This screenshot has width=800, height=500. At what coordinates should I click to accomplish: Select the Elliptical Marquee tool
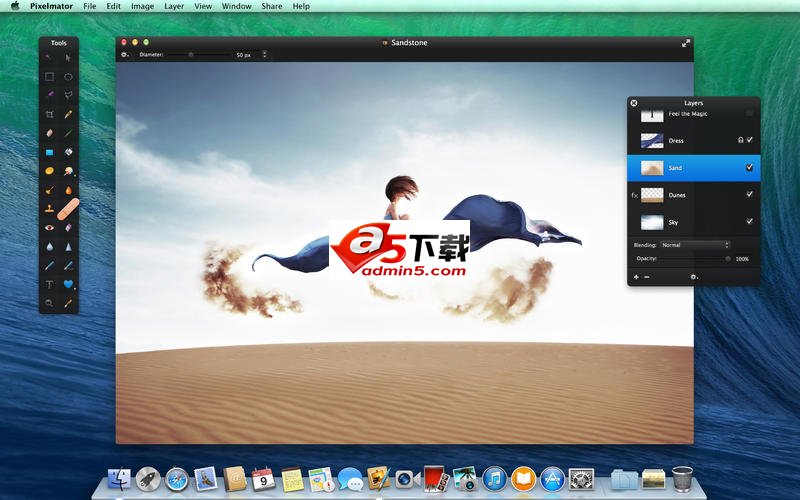(68, 77)
